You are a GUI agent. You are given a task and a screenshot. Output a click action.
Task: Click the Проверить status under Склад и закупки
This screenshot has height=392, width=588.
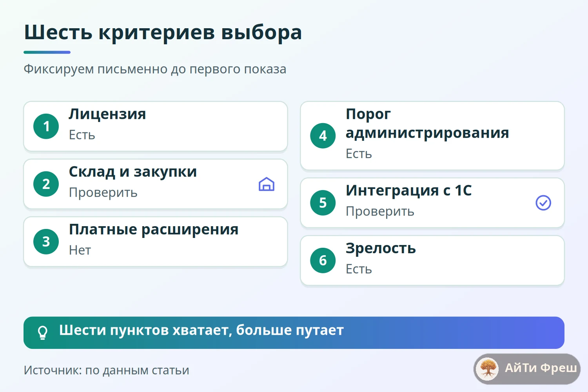coord(103,192)
